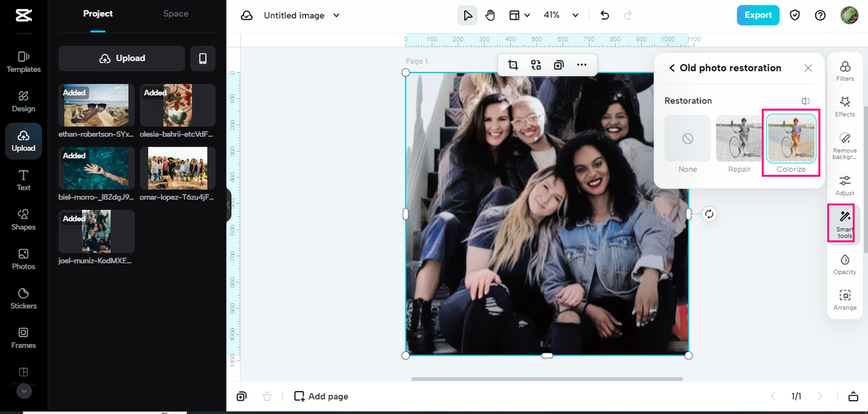Viewport: 868px width, 414px height.
Task: Toggle the compare original icon
Action: 806,101
